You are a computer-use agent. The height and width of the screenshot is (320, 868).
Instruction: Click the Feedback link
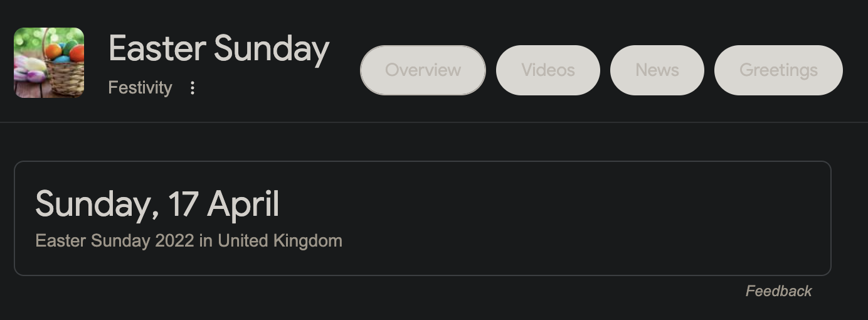(x=778, y=291)
